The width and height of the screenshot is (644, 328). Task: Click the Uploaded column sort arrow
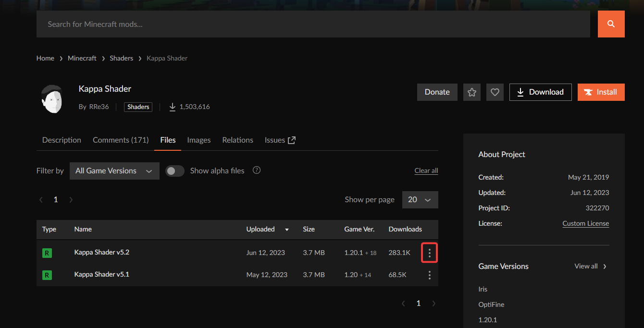pos(286,230)
